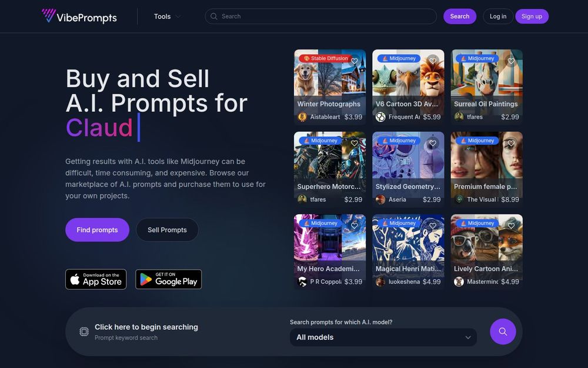
Task: Click Aistableart's avatar on Winter Photographs
Action: point(302,117)
